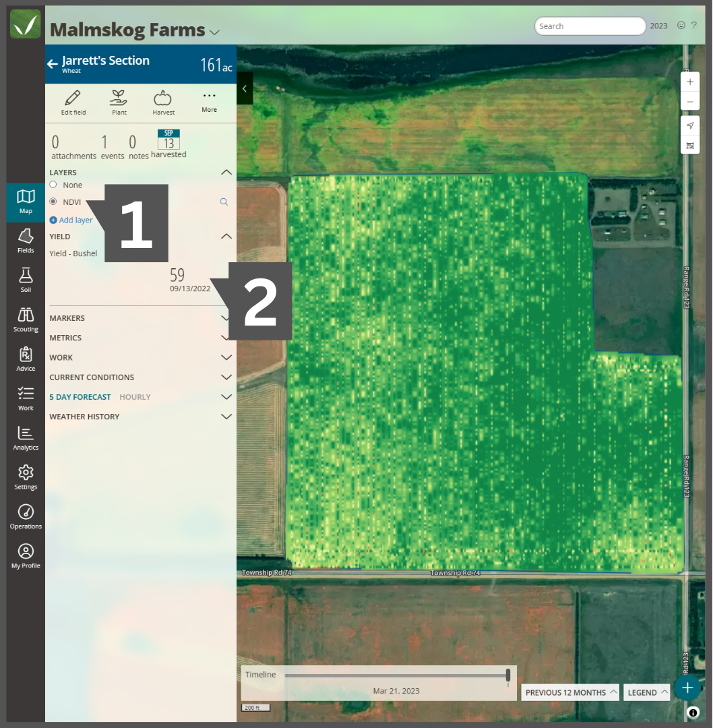Expand the Legend panel
Image resolution: width=713 pixels, height=728 pixels.
point(647,692)
